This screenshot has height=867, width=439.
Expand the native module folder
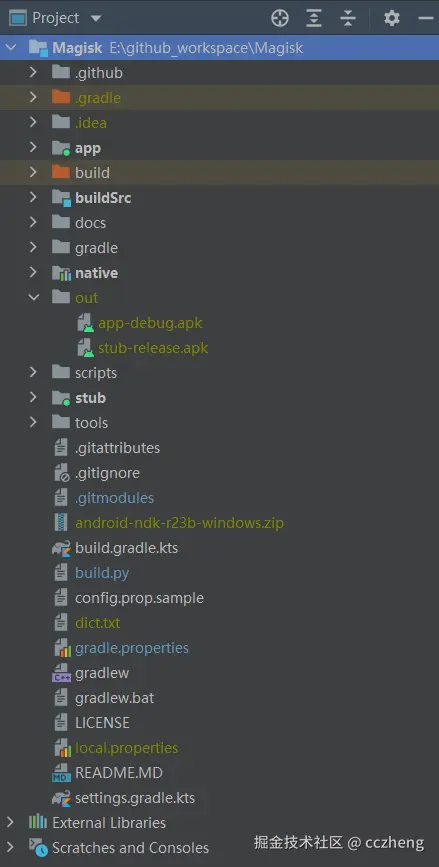click(x=33, y=273)
